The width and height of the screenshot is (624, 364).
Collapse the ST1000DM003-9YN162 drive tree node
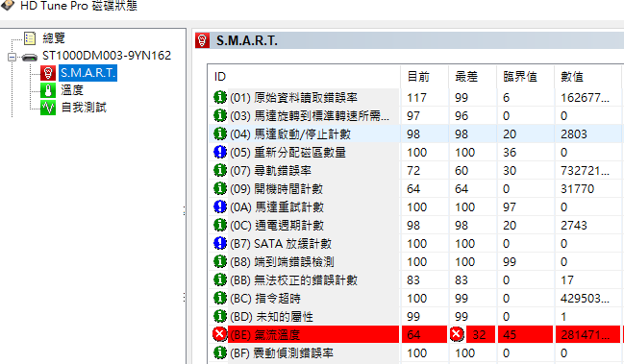pyautogui.click(x=12, y=57)
